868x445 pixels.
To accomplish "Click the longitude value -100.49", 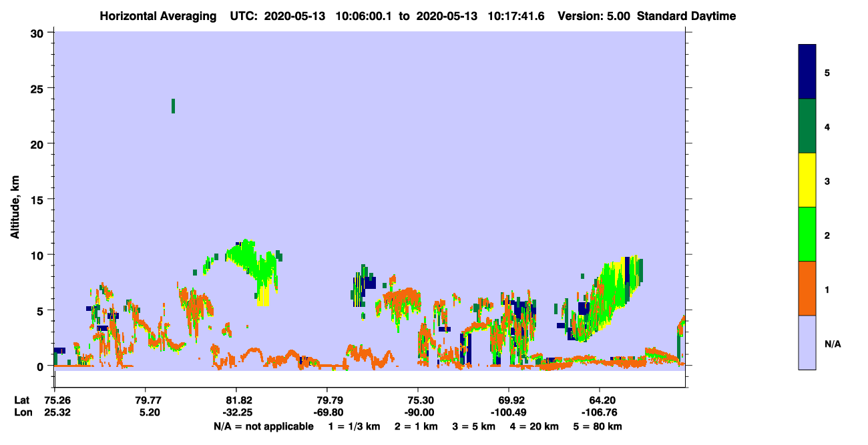I will (x=509, y=412).
